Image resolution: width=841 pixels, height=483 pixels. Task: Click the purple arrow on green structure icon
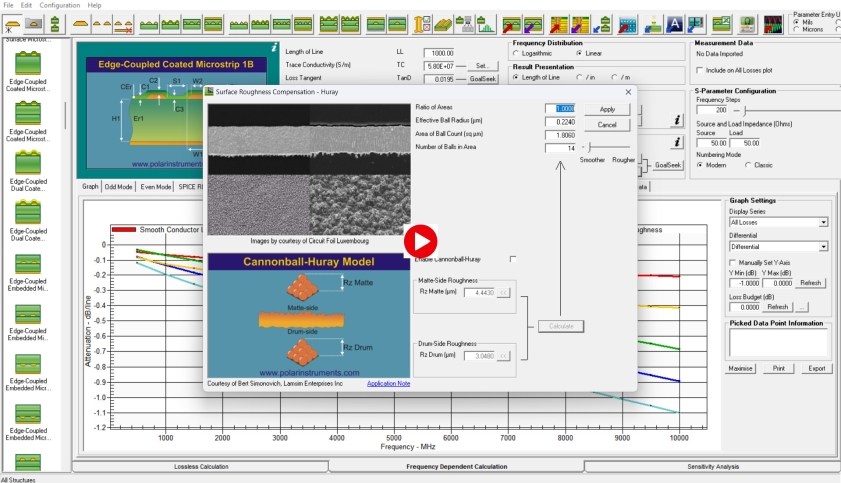533,25
